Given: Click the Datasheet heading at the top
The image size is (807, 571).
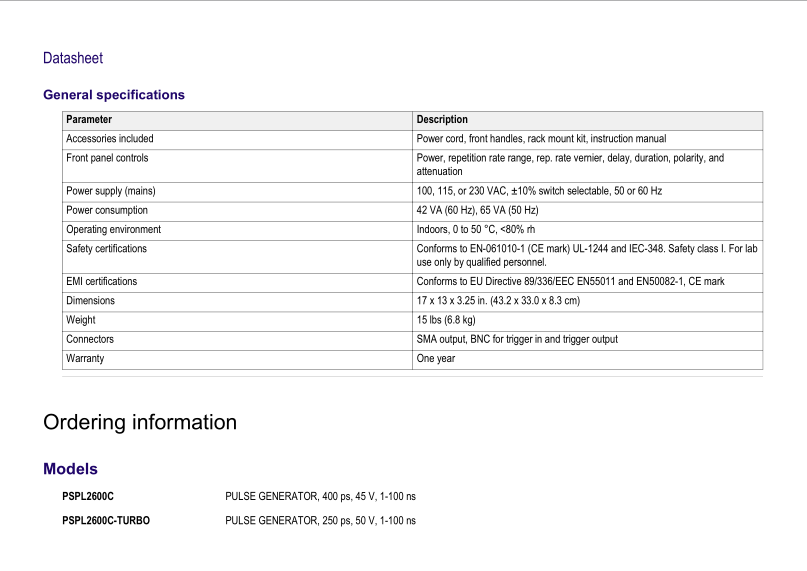Looking at the screenshot, I should tap(73, 59).
